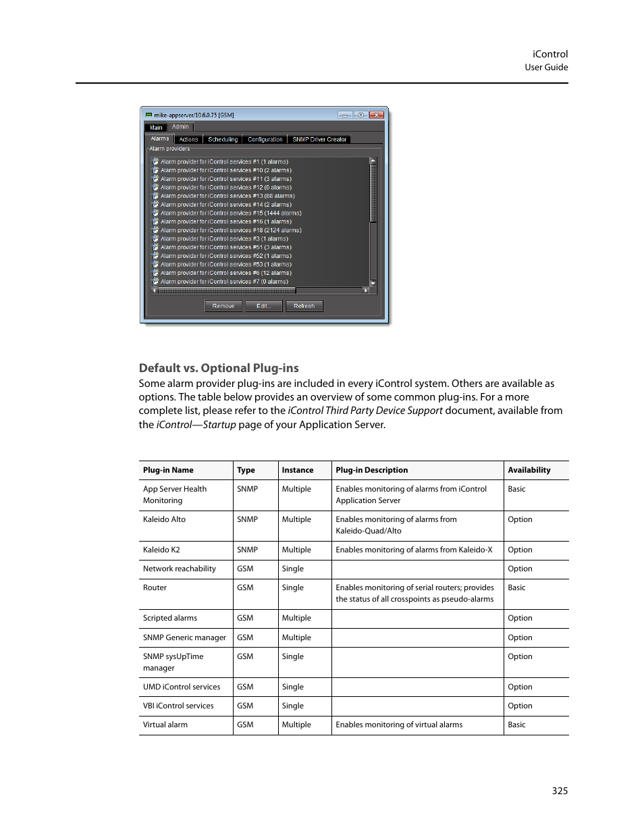Select row 'services #52 (1 alarms)'
Viewport: 644px width, 834px height.
click(x=260, y=256)
